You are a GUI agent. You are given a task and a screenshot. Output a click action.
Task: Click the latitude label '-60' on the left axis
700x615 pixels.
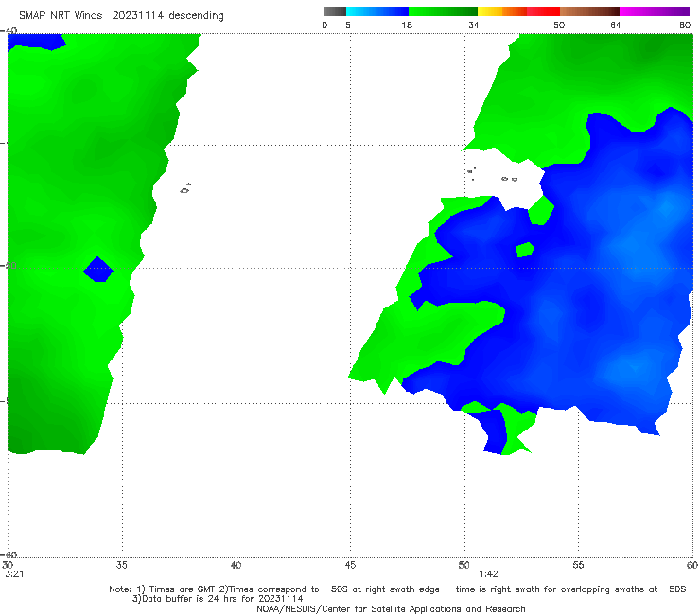(9, 554)
